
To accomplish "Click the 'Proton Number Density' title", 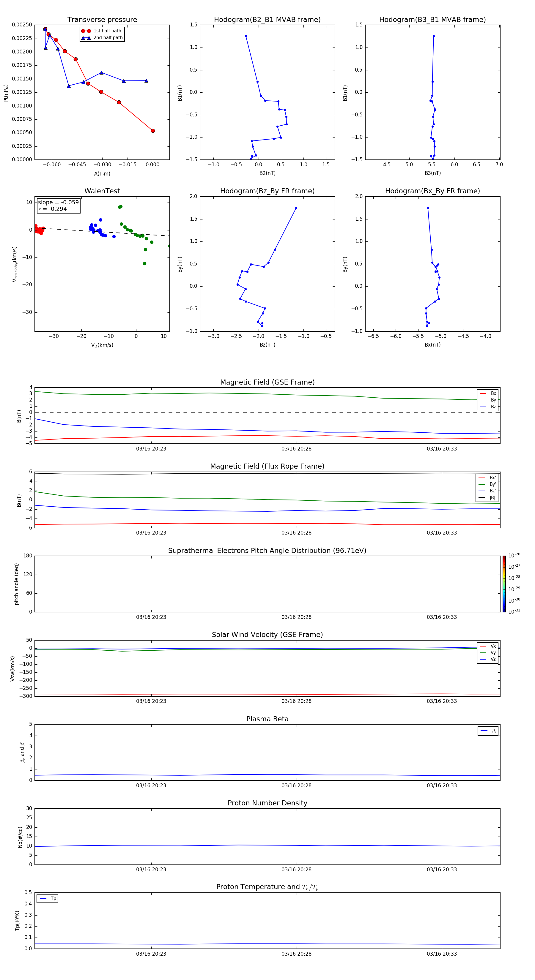I will coord(267,803).
